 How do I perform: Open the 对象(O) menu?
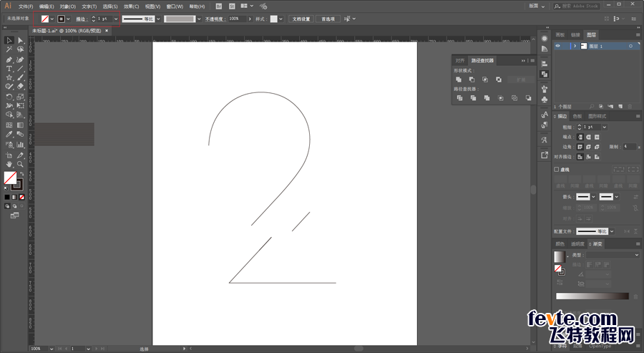tap(68, 6)
